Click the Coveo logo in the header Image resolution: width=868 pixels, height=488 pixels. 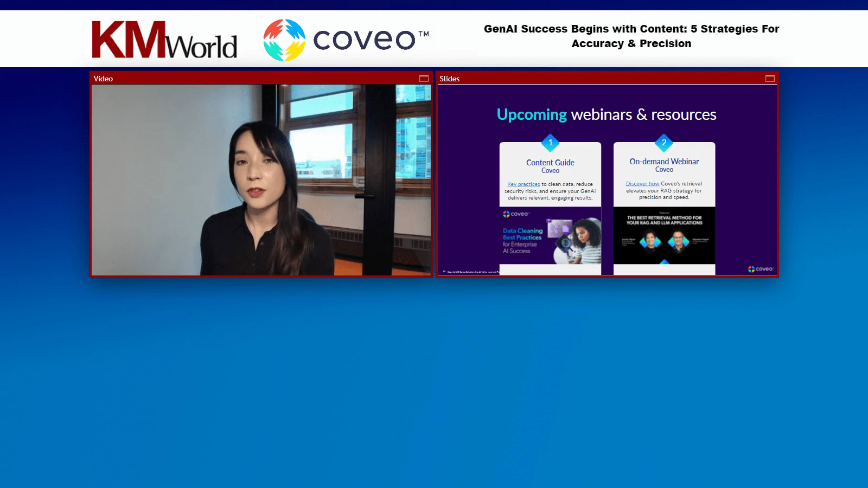[x=346, y=40]
